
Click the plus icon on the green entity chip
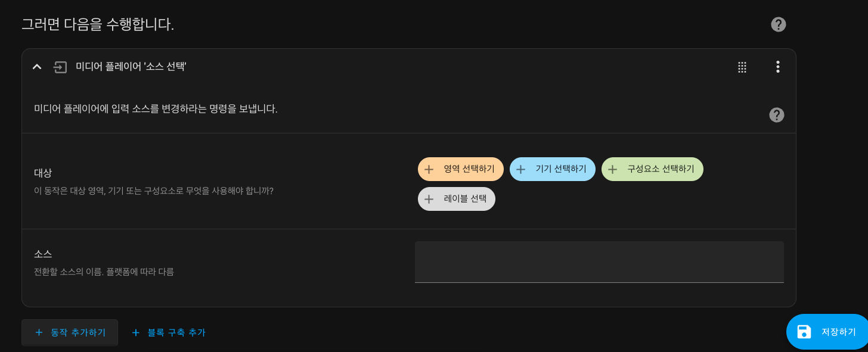tap(612, 169)
